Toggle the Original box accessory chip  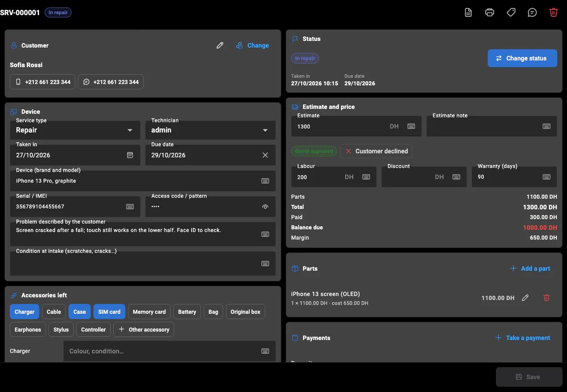(x=245, y=312)
